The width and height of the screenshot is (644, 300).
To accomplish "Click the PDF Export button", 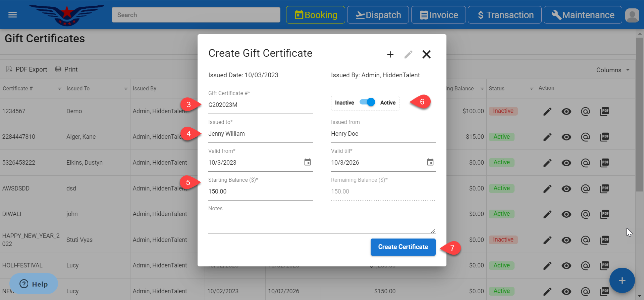I will (x=27, y=69).
